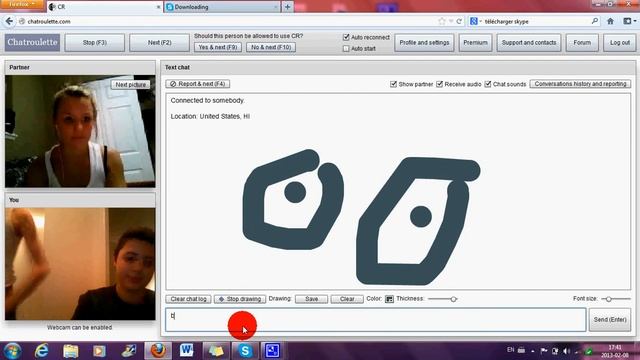The image size is (640, 360).
Task: Click EN language indicator in tray
Action: (x=510, y=350)
